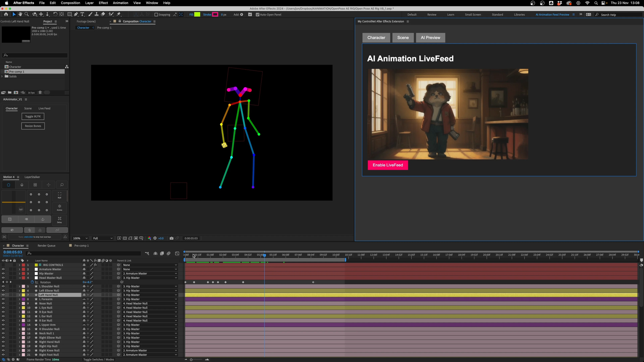
Task: Expand the Solids folder
Action: coord(2,77)
